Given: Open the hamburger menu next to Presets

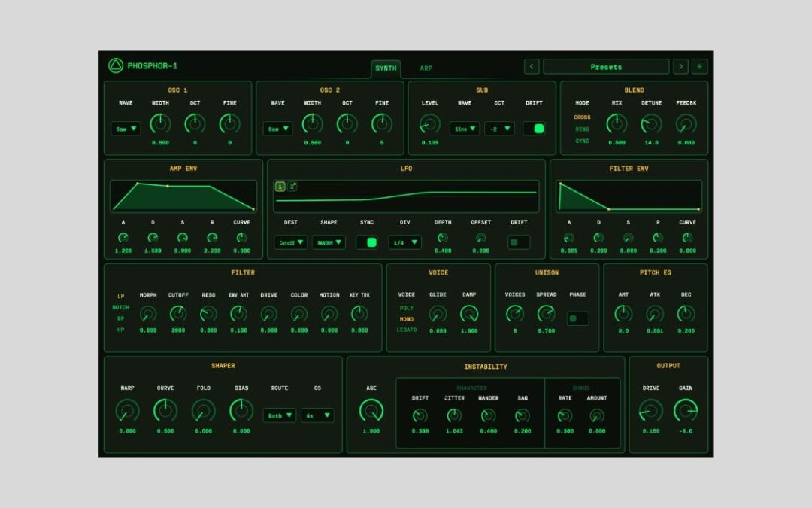Looking at the screenshot, I should [x=700, y=66].
